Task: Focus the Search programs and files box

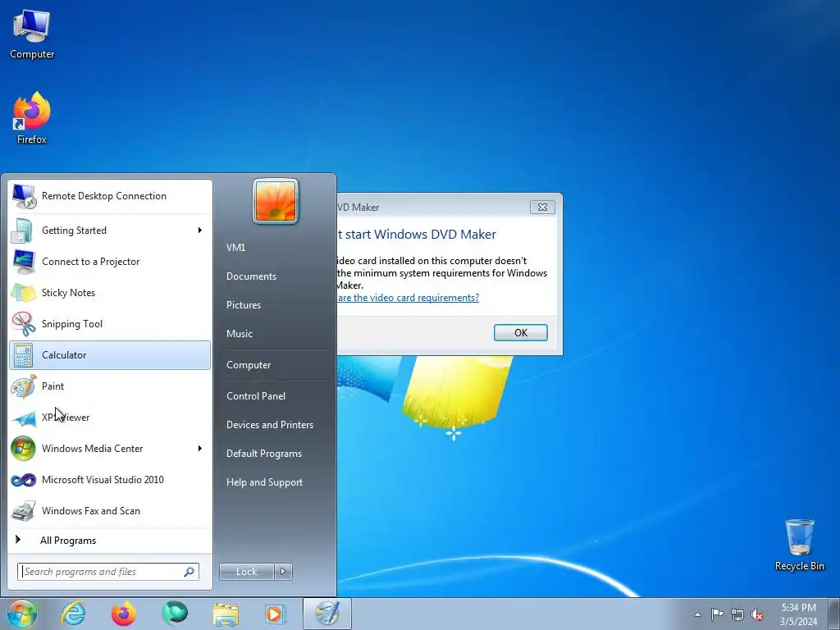Action: [x=107, y=572]
